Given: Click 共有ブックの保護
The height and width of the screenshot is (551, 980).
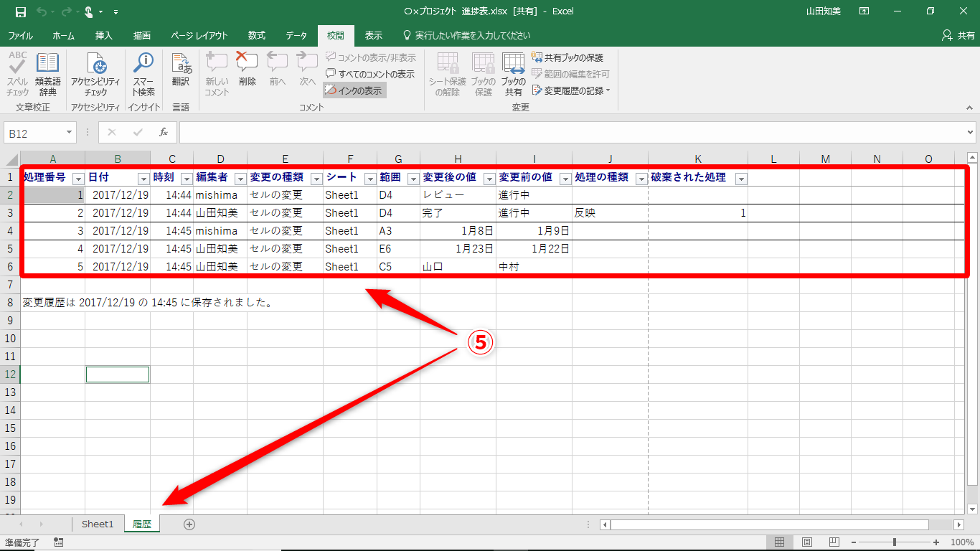Looking at the screenshot, I should coord(567,57).
